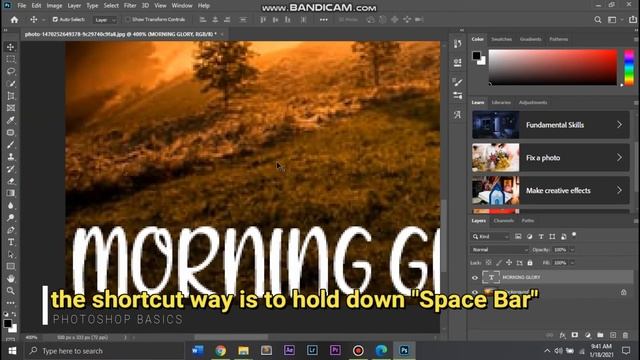Click the Opacity percentage field
Screen dimensions: 640x360
(560, 249)
